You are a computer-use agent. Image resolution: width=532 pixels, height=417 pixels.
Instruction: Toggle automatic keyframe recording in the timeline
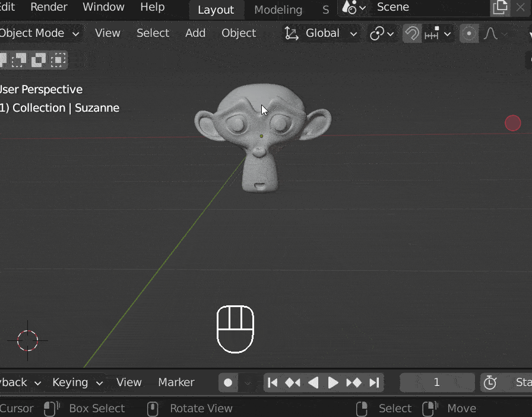coord(228,383)
